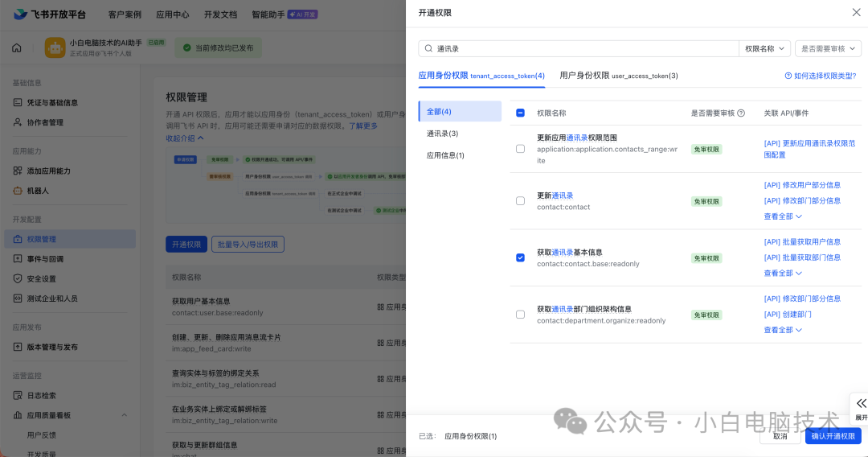Open 客户案例 in top navigation
The width and height of the screenshot is (868, 457).
coord(125,14)
